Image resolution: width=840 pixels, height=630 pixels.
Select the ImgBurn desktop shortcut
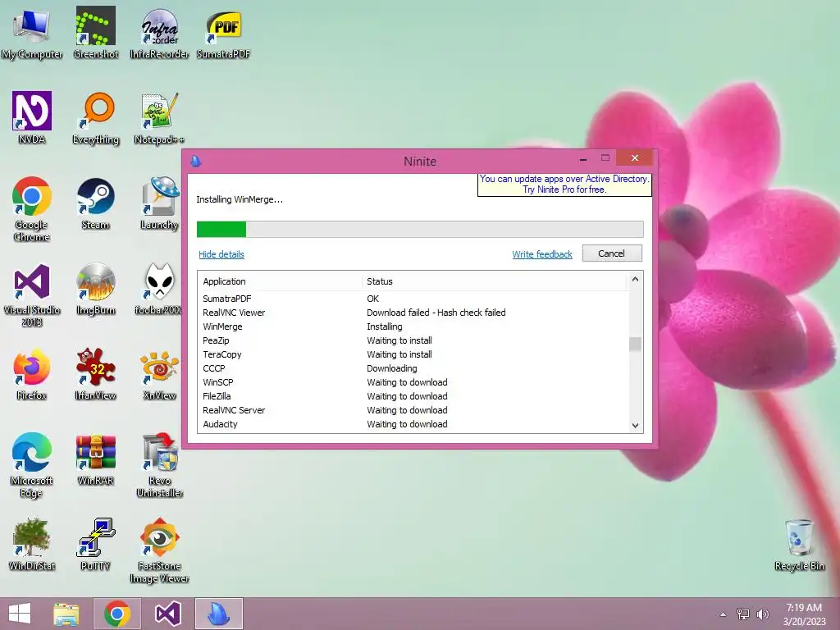pyautogui.click(x=96, y=290)
